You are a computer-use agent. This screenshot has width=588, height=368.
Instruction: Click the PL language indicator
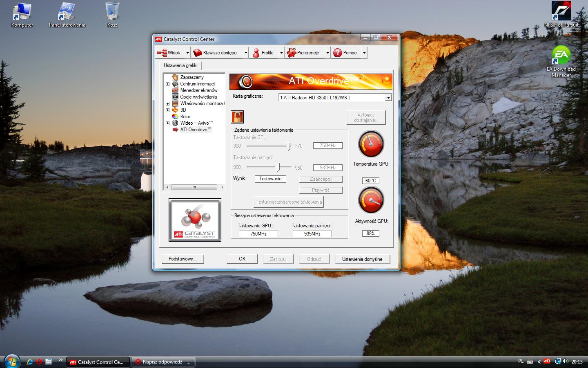tap(521, 361)
